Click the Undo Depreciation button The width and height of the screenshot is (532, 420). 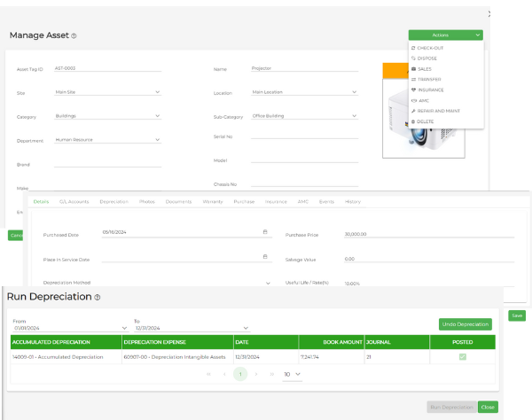[465, 324]
